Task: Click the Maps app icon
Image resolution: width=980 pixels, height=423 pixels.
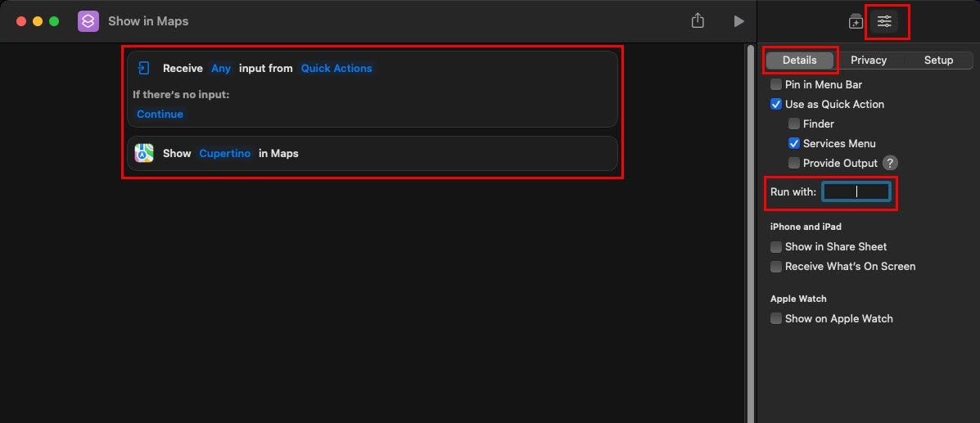Action: point(144,153)
